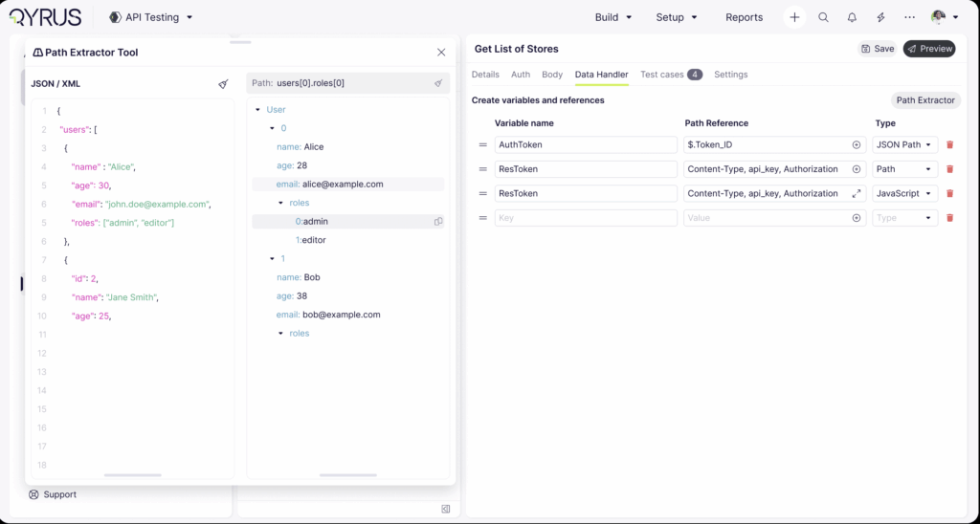The width and height of the screenshot is (980, 524).
Task: Click the empty Key input field
Action: point(585,218)
